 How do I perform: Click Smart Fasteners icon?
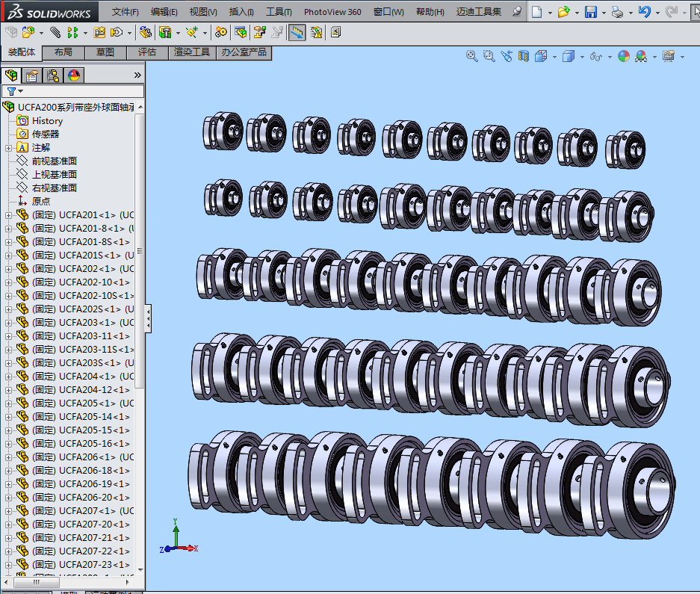click(99, 32)
